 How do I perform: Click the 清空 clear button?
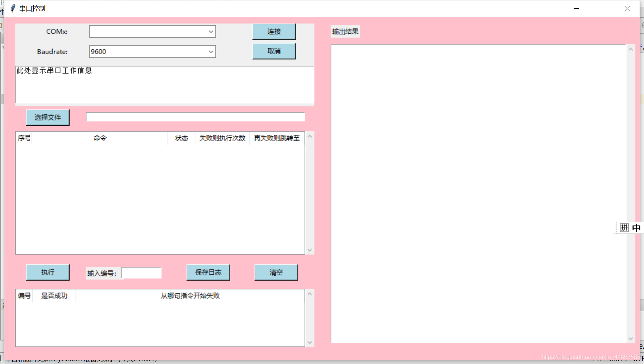click(x=276, y=272)
